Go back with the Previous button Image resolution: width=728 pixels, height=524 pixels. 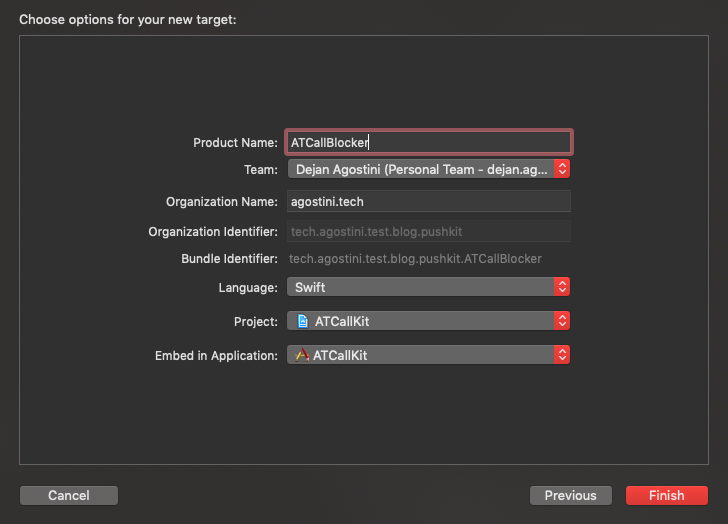pos(570,495)
